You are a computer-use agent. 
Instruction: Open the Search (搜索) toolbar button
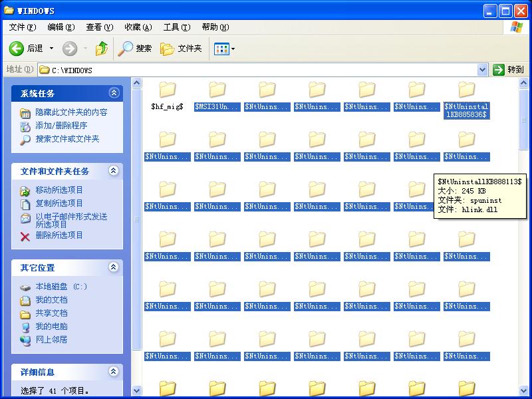coord(134,49)
